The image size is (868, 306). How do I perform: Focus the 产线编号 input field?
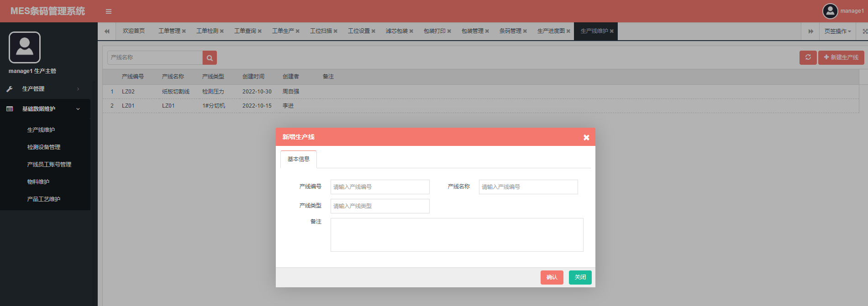[x=380, y=187]
